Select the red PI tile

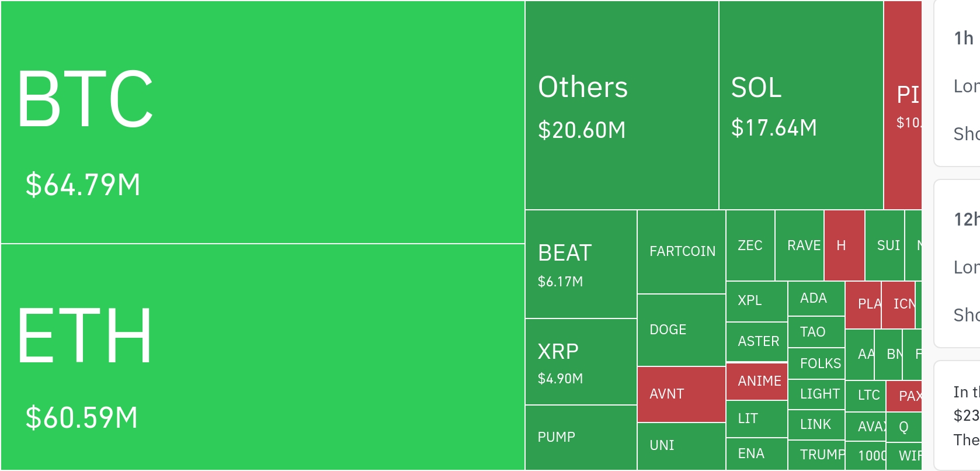[x=903, y=105]
